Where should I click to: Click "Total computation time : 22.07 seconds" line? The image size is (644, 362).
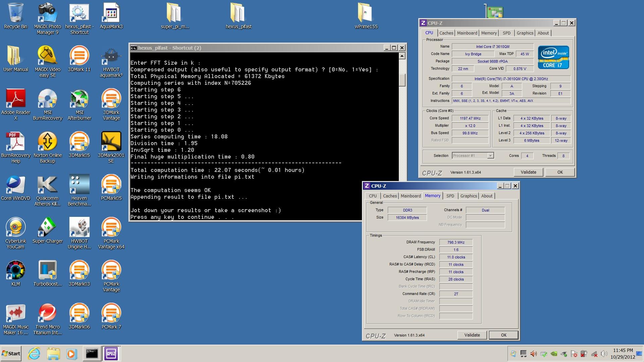tap(217, 170)
